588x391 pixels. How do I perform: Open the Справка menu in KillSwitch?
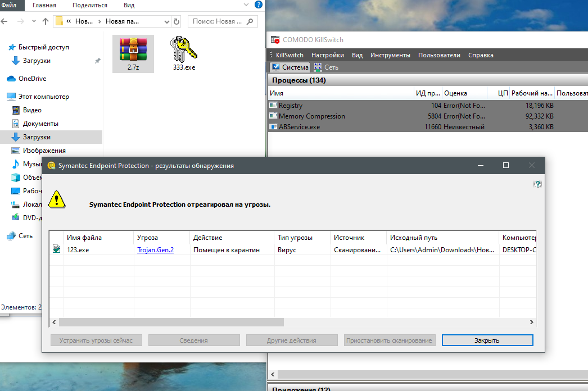[481, 55]
